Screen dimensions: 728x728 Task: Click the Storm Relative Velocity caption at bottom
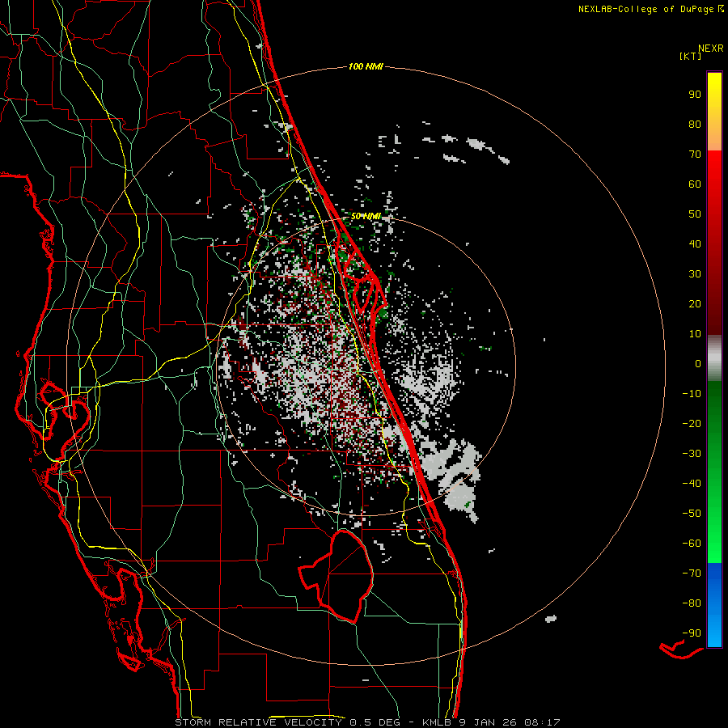click(x=367, y=722)
